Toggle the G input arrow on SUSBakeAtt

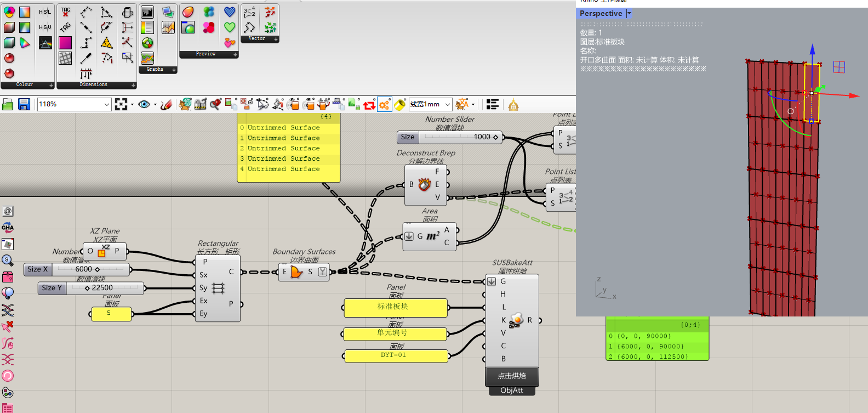click(492, 281)
